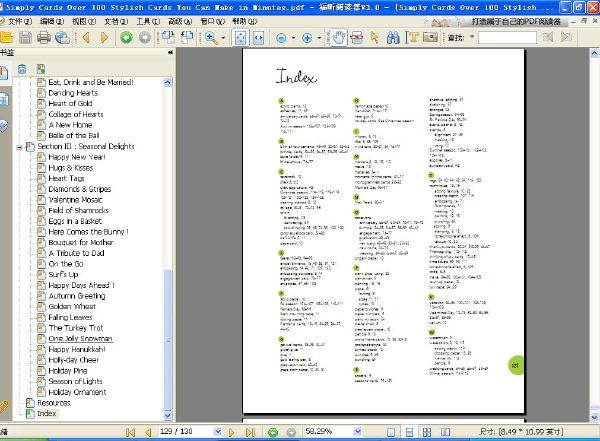Click the green previous view button in toolbar

tap(126, 38)
